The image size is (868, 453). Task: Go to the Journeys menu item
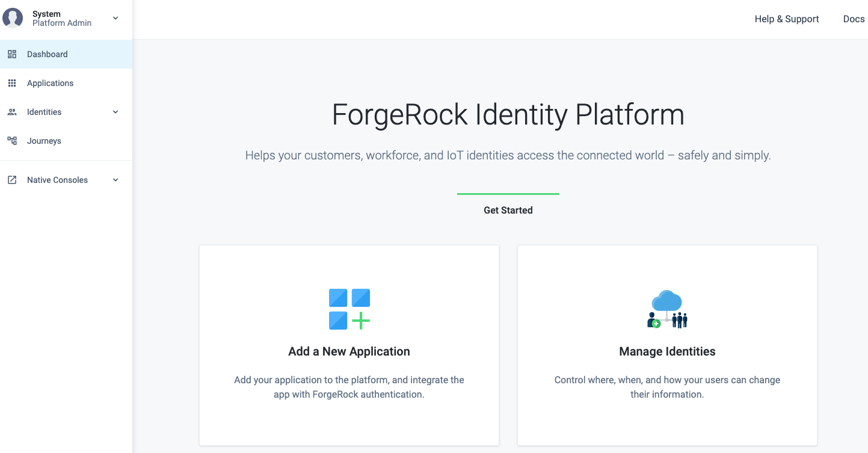pos(66,141)
